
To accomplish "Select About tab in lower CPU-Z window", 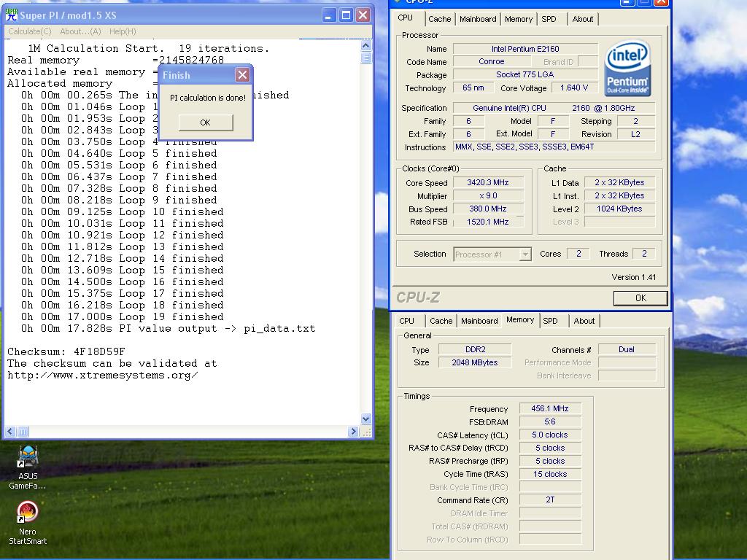I will tap(584, 321).
